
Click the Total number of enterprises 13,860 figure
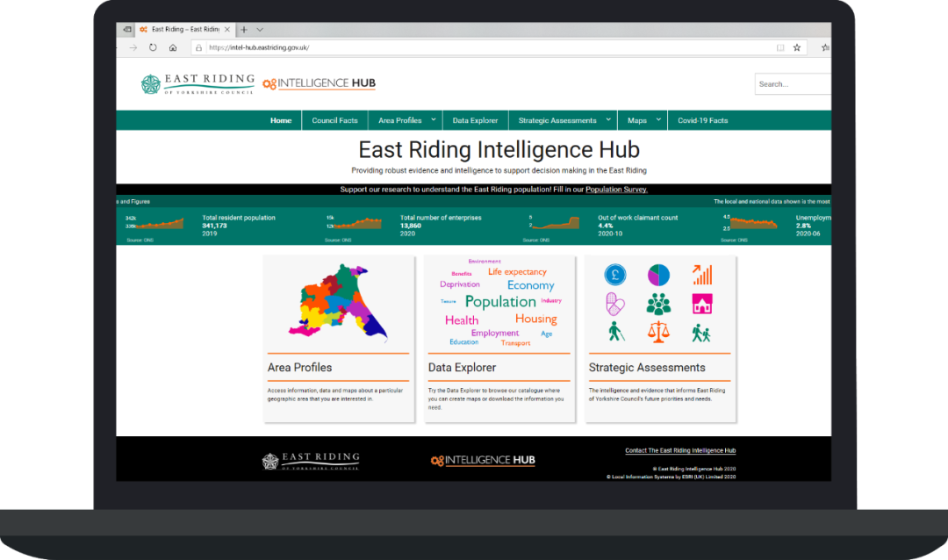click(411, 226)
